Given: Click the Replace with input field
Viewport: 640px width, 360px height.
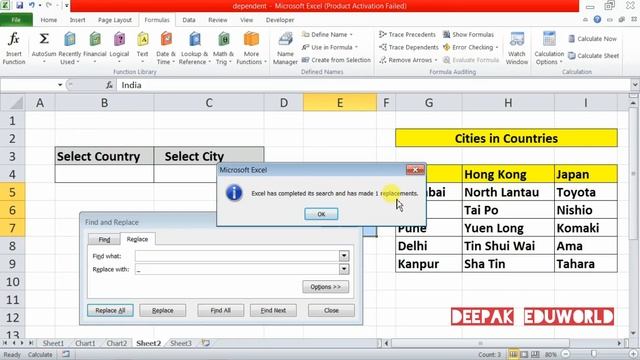Looking at the screenshot, I should pyautogui.click(x=237, y=269).
